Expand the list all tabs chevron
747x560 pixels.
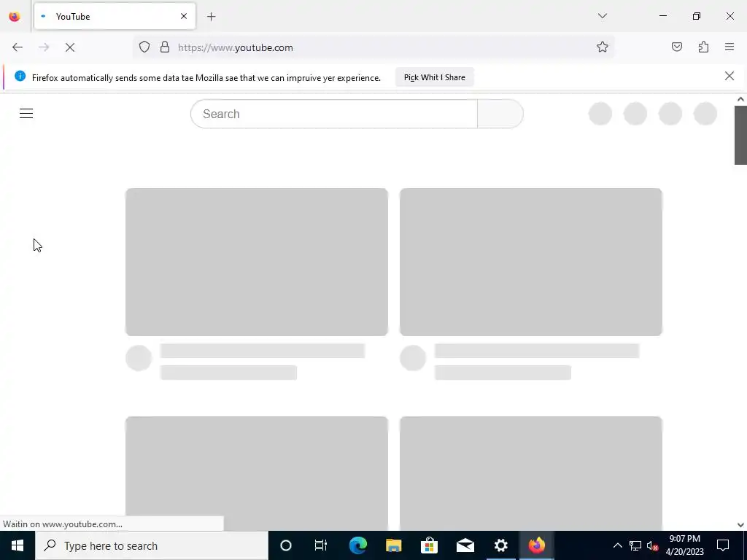[x=602, y=16]
